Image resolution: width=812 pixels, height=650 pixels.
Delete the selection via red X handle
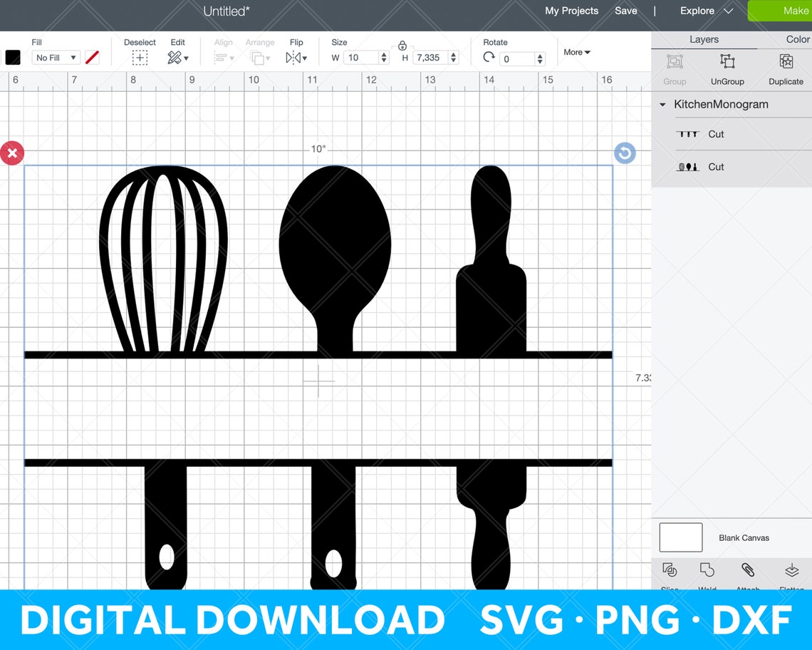point(11,153)
